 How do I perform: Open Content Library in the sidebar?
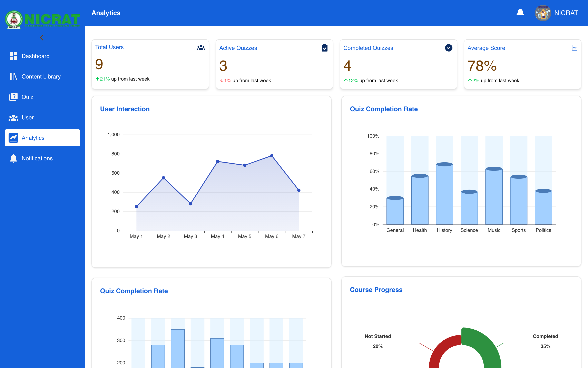click(42, 76)
